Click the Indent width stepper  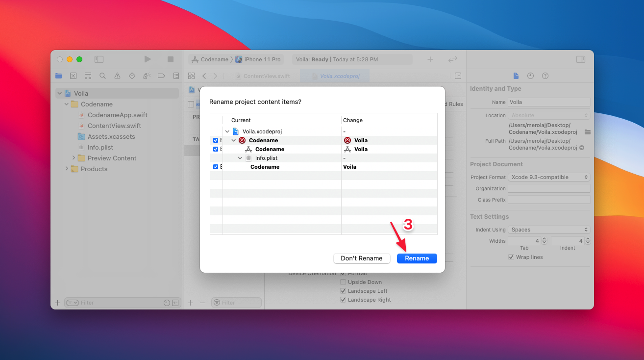point(588,241)
